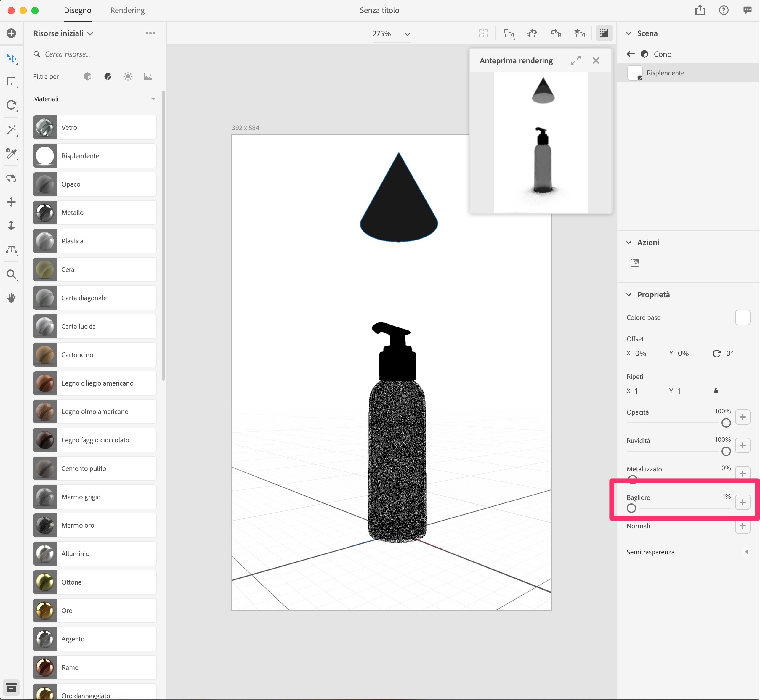Collapse the Materiali section
The width and height of the screenshot is (760, 700).
153,99
